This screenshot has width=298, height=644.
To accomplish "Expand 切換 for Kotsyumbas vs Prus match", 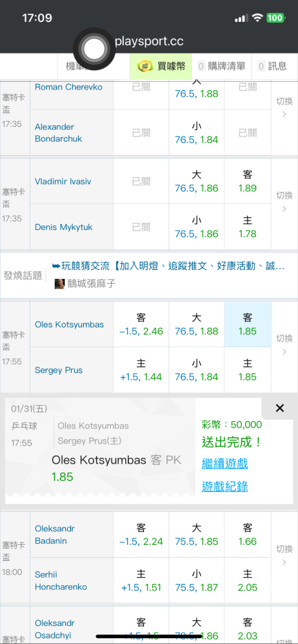I will point(284,345).
